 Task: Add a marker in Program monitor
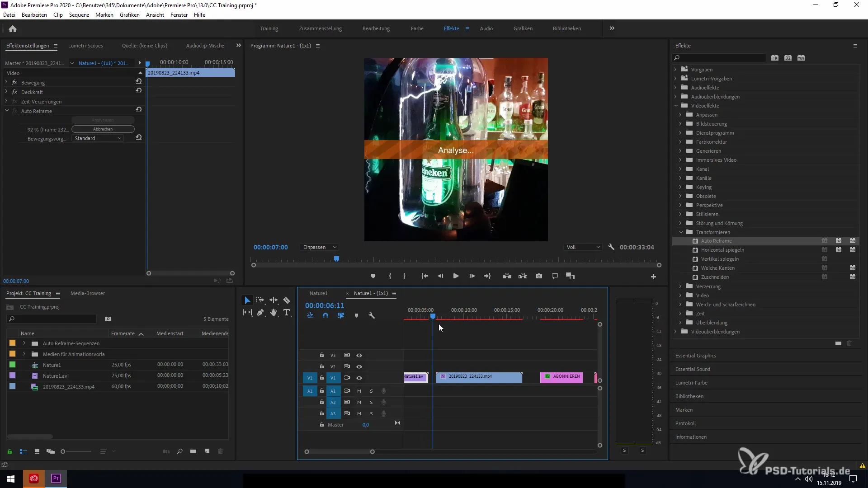pyautogui.click(x=373, y=276)
